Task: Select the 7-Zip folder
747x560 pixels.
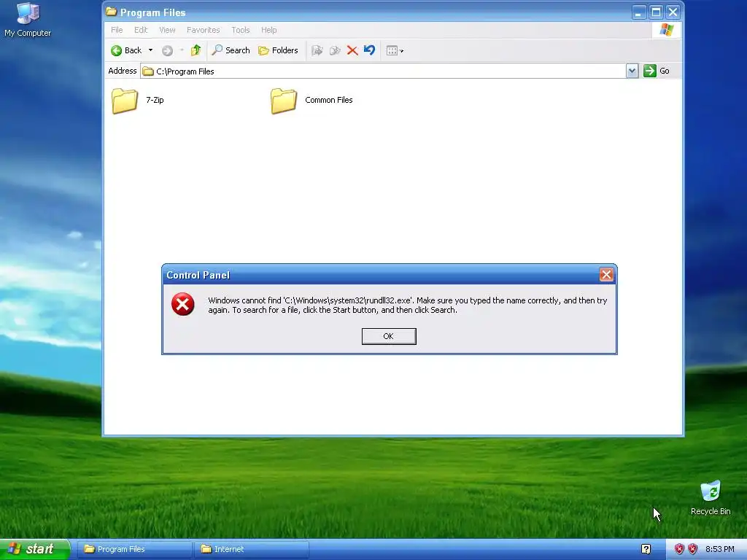Action: tap(138, 101)
